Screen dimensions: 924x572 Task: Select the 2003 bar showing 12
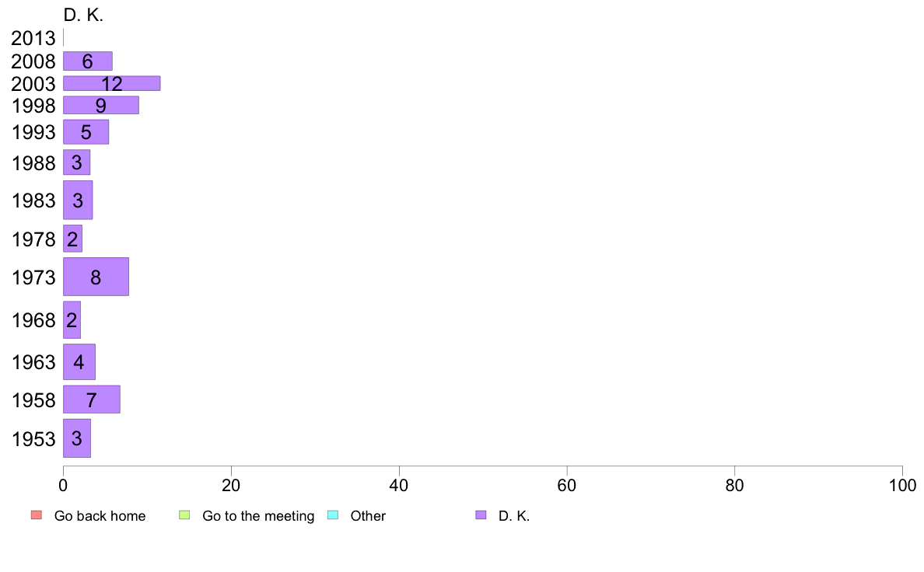pos(112,83)
